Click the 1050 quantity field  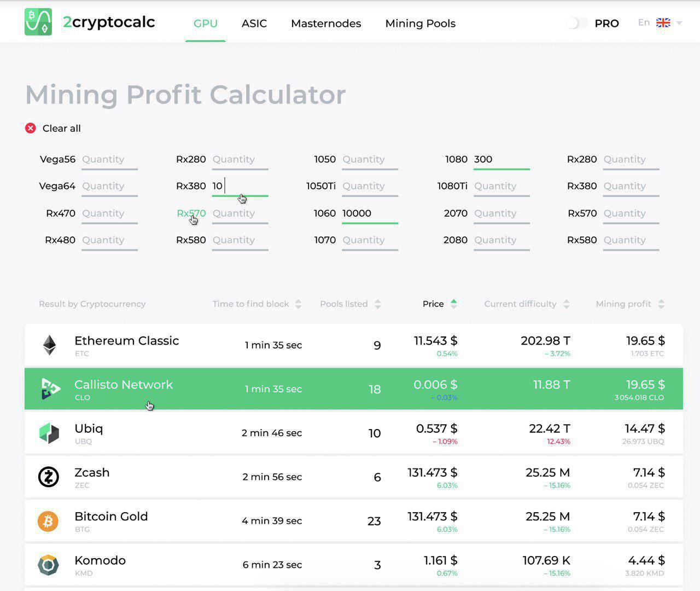tap(370, 160)
